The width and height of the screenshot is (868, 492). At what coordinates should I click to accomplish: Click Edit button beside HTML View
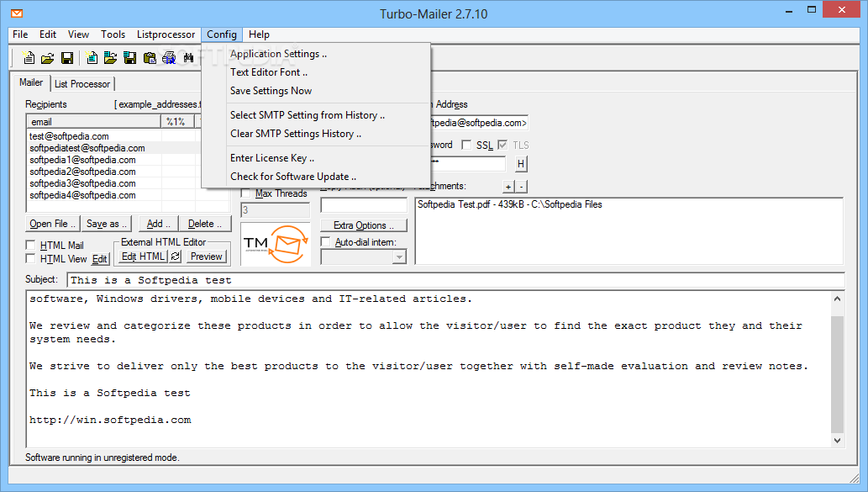(100, 259)
